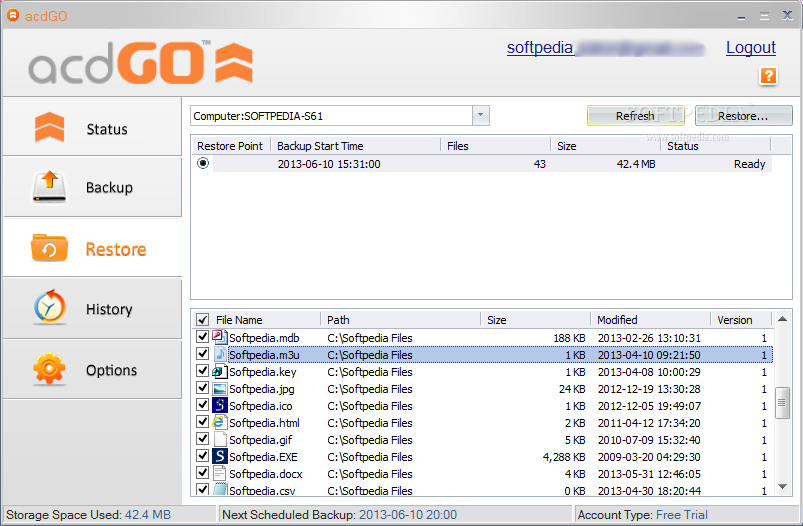The image size is (803, 526).
Task: Click the Backup drive upload icon
Action: click(49, 187)
